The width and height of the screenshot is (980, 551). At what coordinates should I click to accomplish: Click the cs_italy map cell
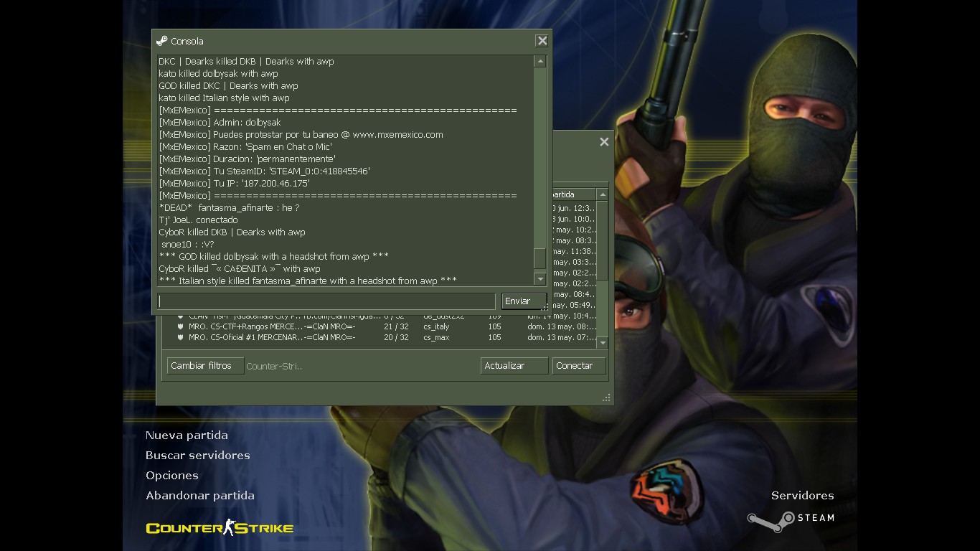tap(436, 326)
